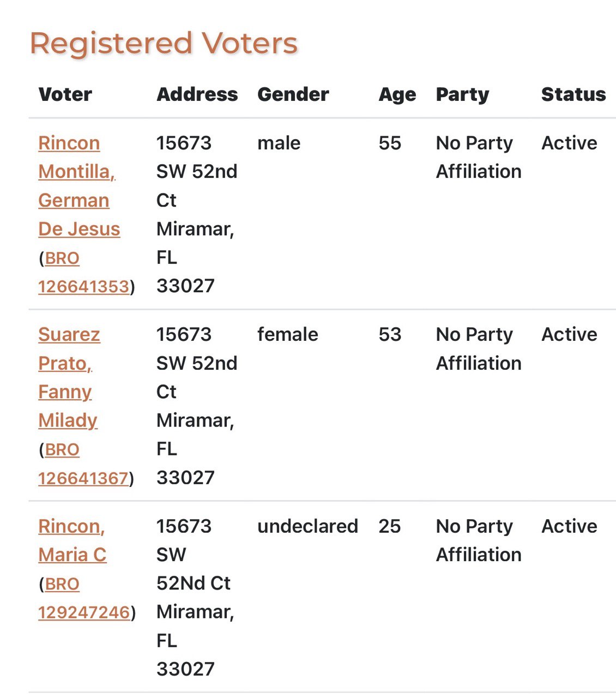Click voter ID link BRO 126641353

84,272
